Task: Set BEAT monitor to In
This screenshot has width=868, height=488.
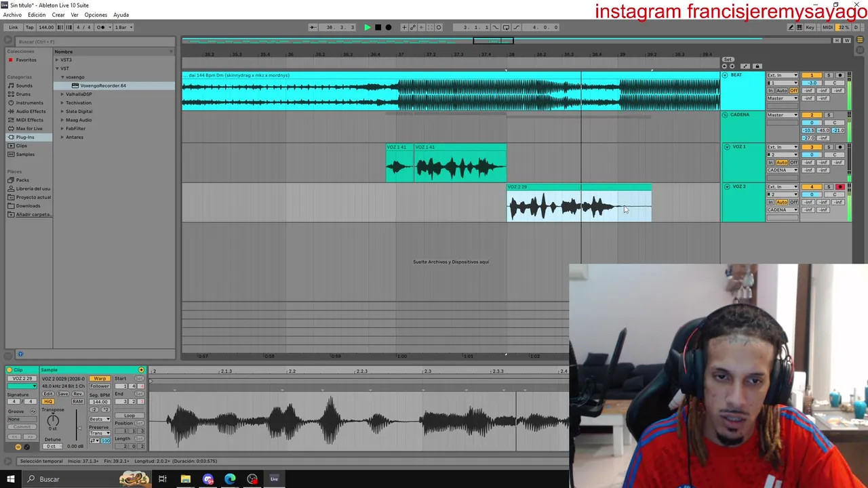Action: pyautogui.click(x=771, y=90)
